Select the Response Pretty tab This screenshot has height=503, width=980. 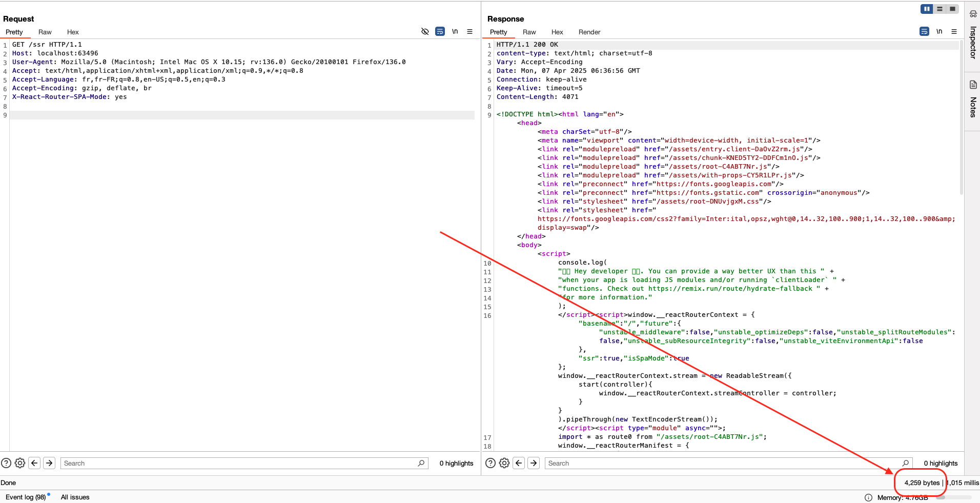499,32
